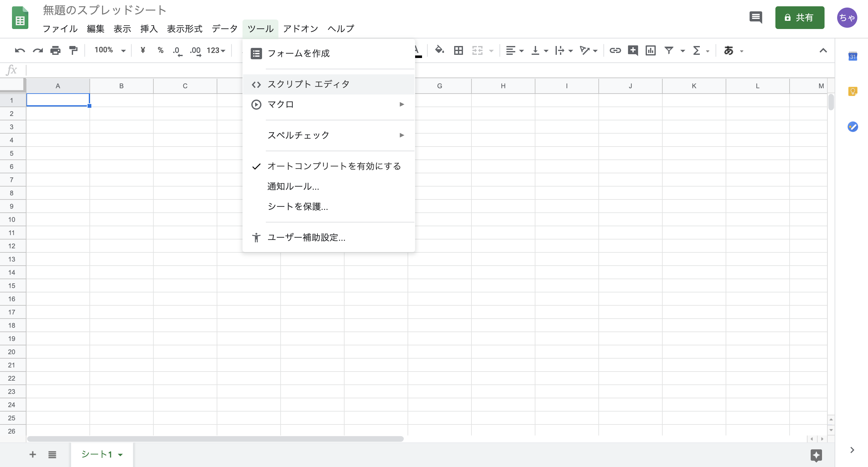Open the Google Calendar side panel
Viewport: 868px width, 467px height.
point(853,57)
